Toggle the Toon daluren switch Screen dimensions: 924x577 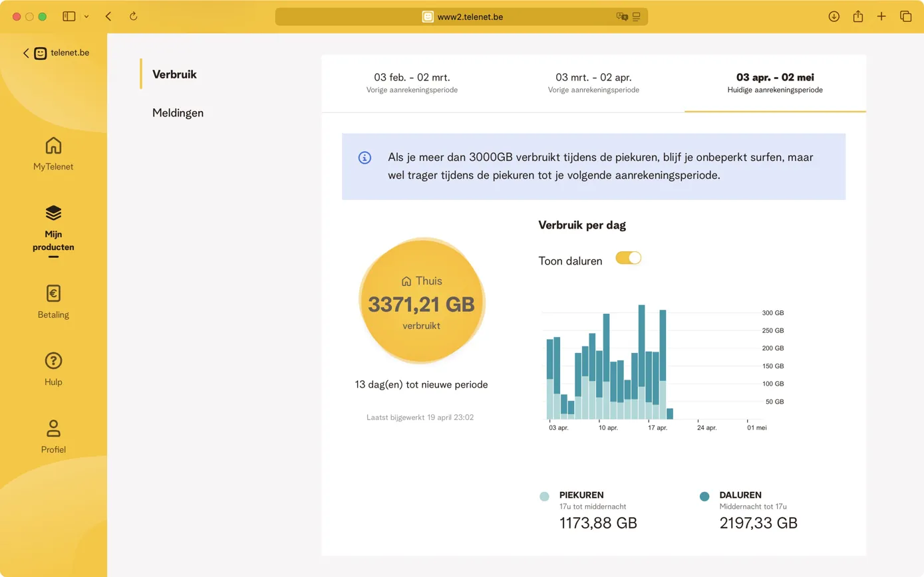click(628, 258)
